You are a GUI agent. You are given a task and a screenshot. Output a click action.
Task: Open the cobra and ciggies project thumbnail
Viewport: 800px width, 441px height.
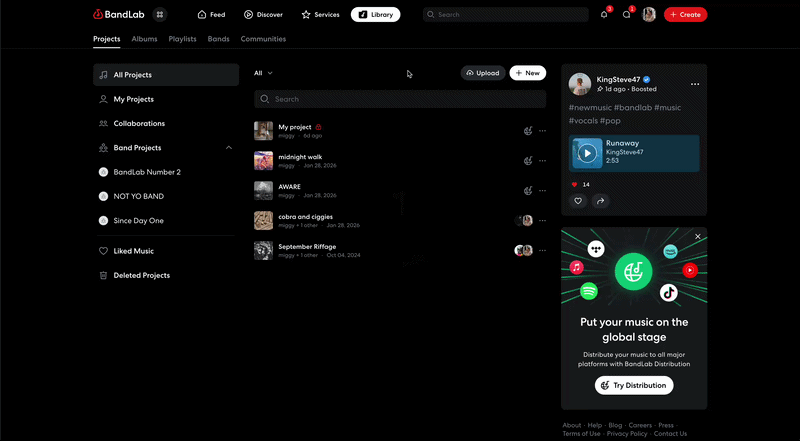click(x=263, y=220)
